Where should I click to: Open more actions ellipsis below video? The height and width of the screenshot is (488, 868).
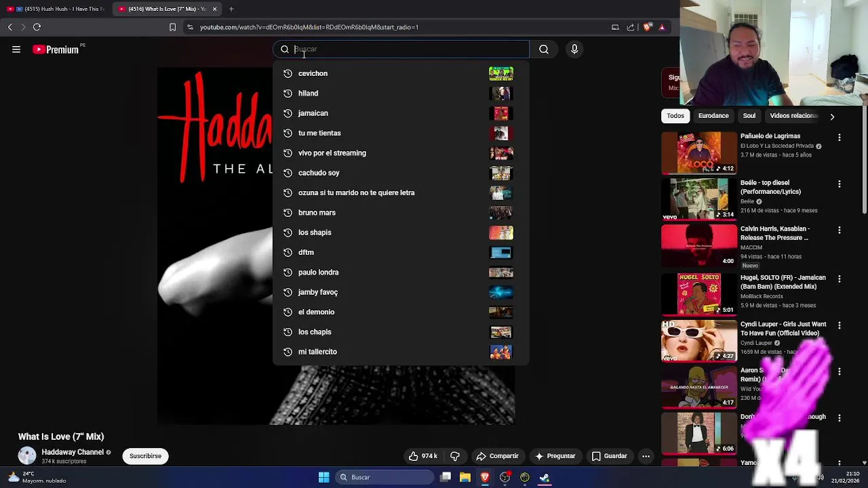tap(646, 456)
